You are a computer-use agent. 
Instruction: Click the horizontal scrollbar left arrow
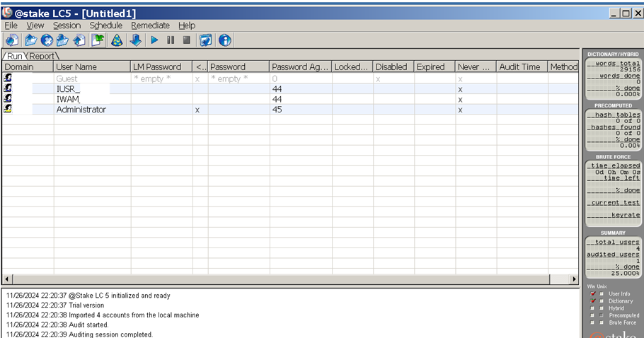[7, 279]
